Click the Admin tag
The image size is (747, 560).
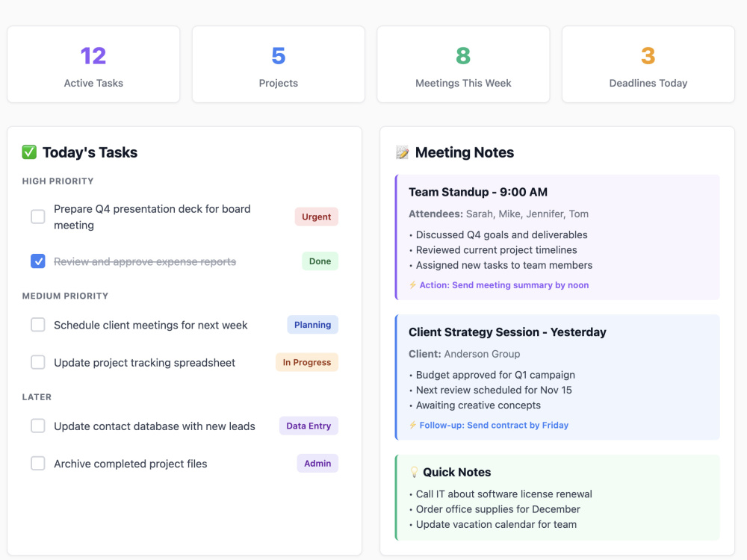(317, 464)
